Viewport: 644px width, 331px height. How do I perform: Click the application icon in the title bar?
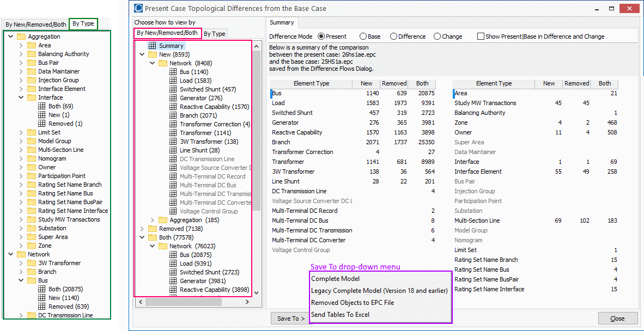click(x=138, y=8)
